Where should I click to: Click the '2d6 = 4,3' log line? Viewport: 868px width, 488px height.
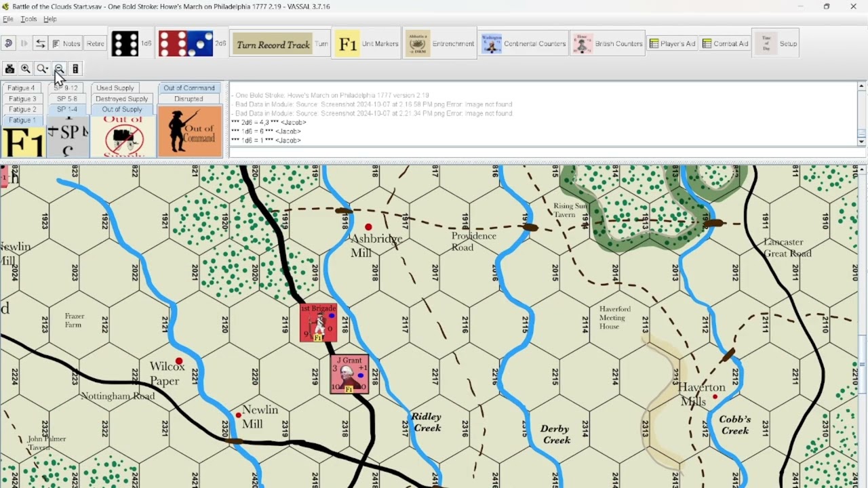[x=269, y=123]
